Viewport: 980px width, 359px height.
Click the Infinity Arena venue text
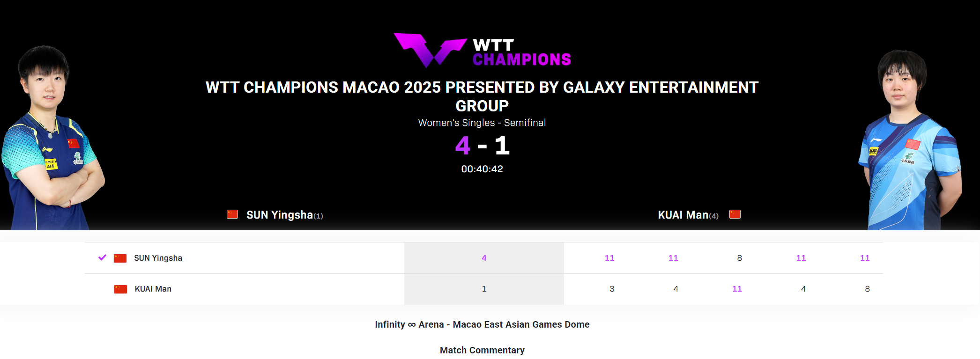[482, 324]
